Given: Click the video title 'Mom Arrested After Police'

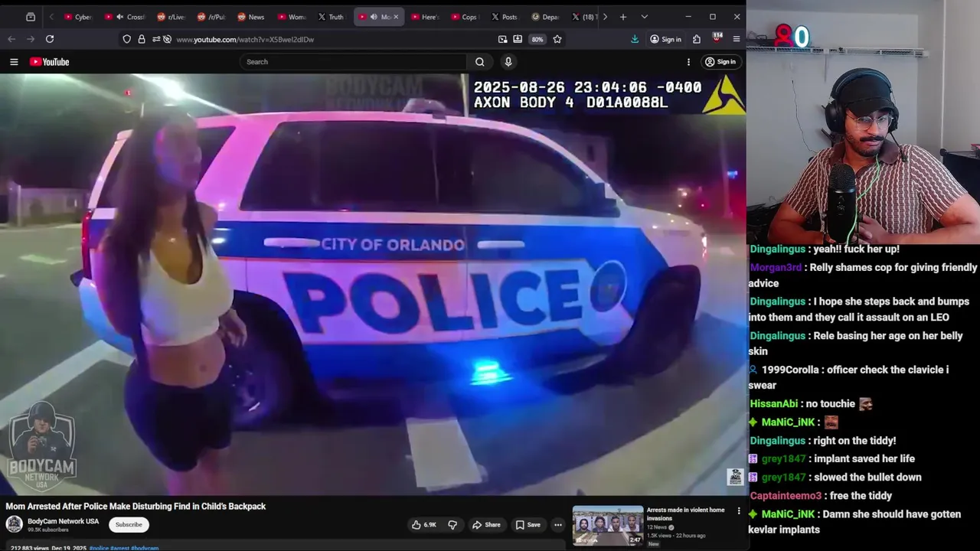Looking at the screenshot, I should pyautogui.click(x=136, y=506).
